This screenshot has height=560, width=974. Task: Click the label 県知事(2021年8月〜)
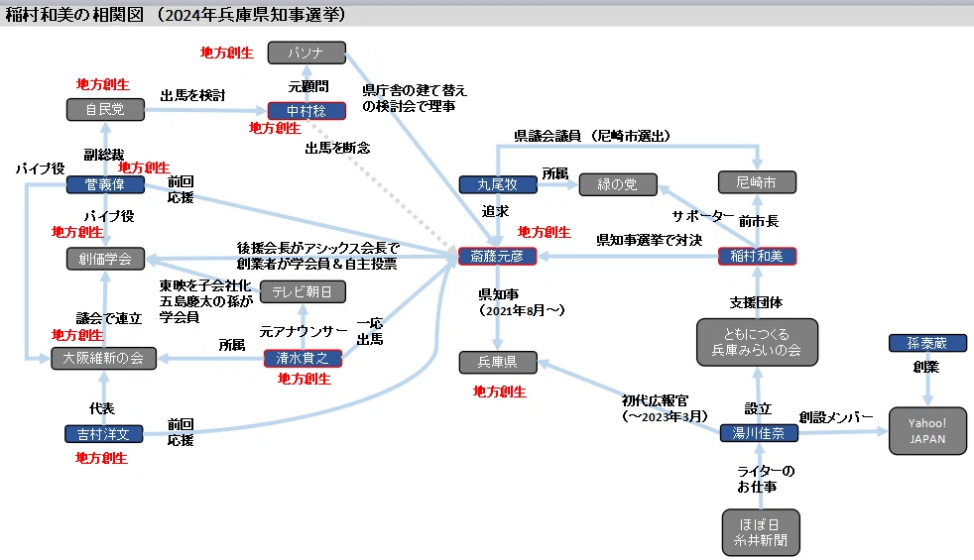(x=521, y=302)
